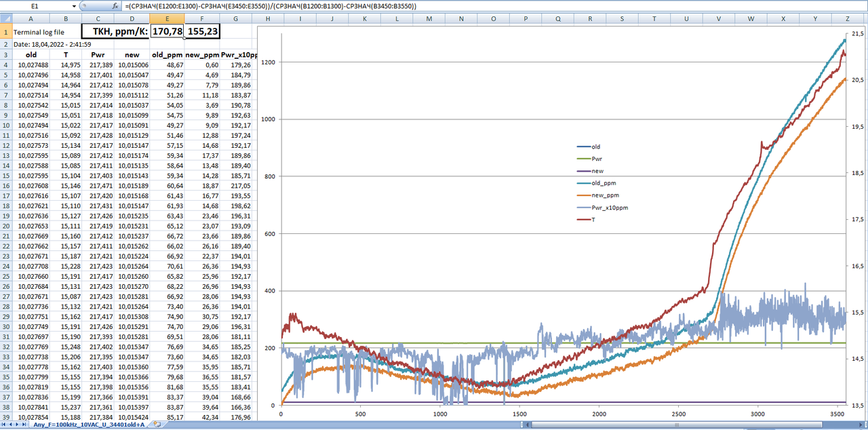Click the 'T' entry in chart legend

coord(586,220)
